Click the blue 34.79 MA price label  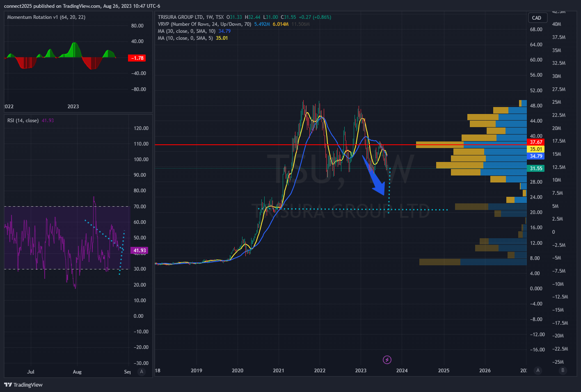click(x=536, y=156)
